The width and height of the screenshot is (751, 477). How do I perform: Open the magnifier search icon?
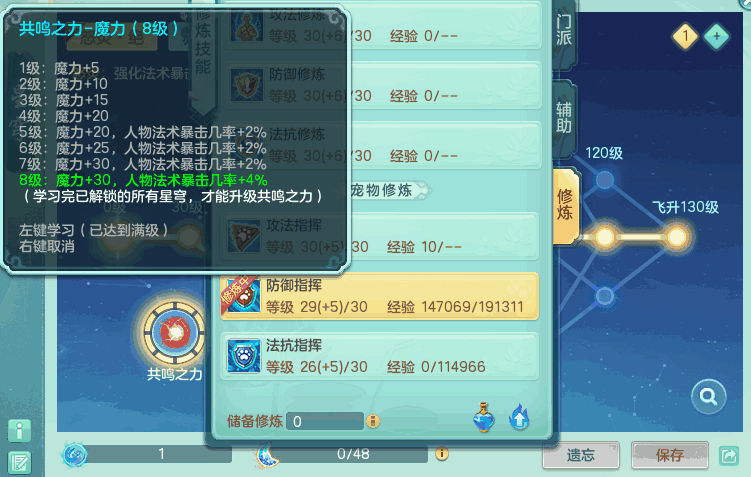708,397
